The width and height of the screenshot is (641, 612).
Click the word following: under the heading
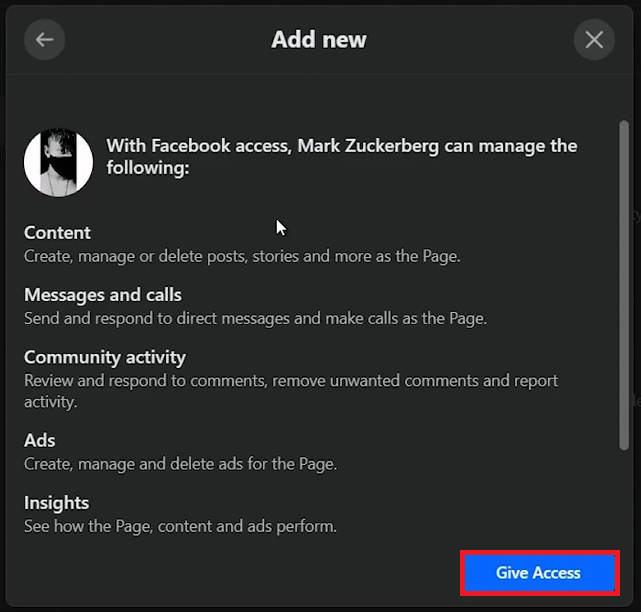[148, 168]
